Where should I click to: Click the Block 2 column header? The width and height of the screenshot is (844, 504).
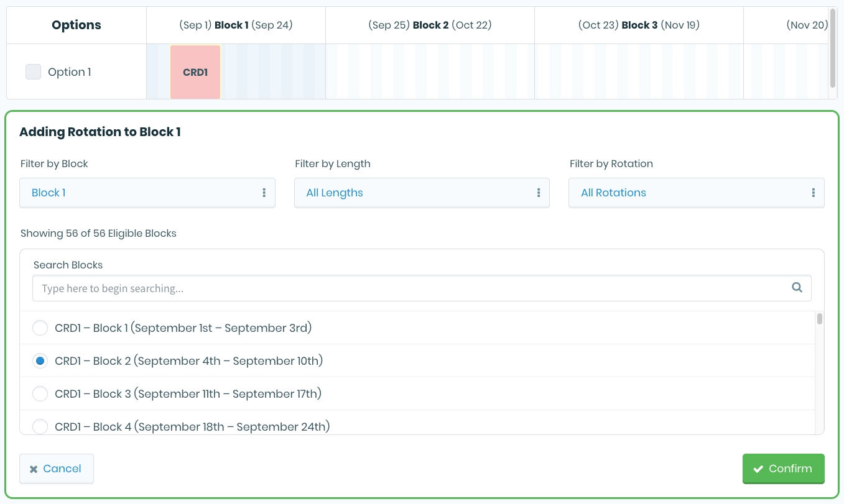coord(429,25)
